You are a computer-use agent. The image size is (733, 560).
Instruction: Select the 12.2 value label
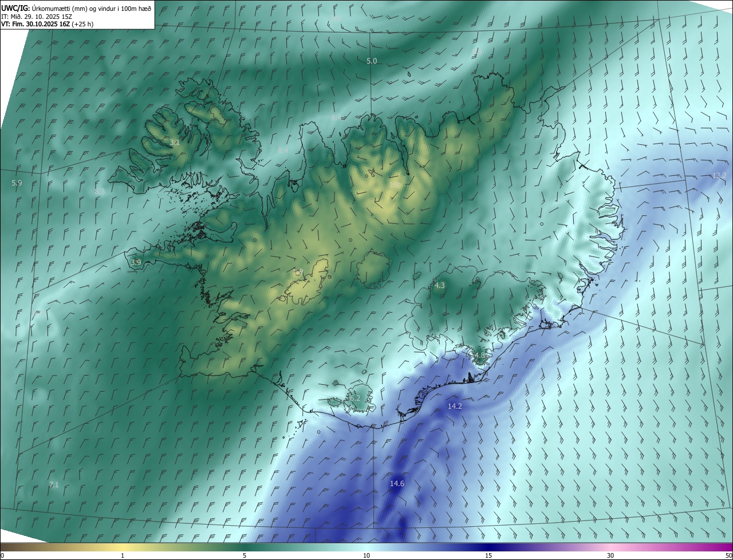719,175
